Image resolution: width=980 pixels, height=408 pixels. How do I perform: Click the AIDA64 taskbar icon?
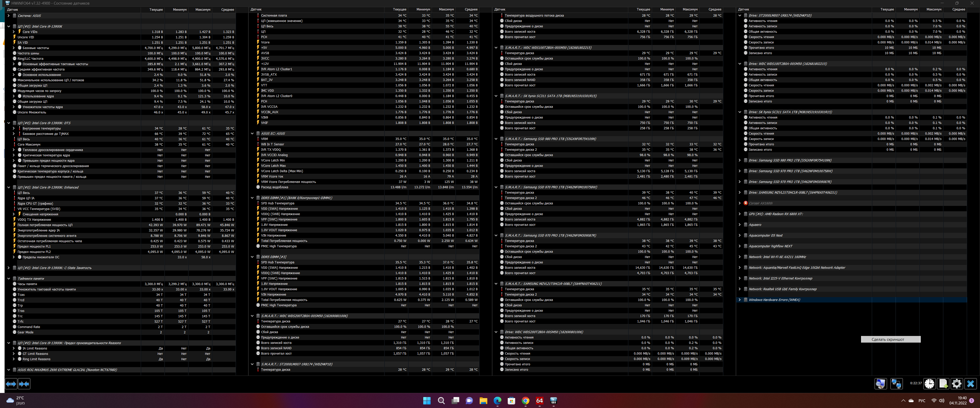click(539, 400)
